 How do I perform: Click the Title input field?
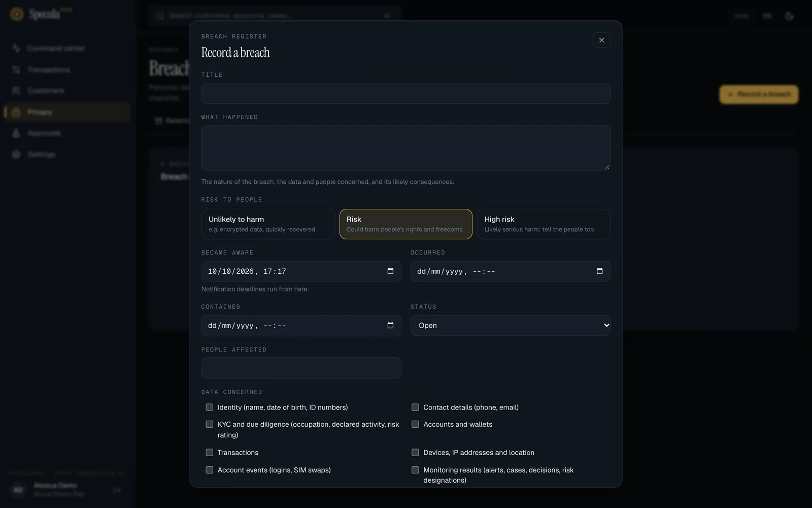coord(405,93)
